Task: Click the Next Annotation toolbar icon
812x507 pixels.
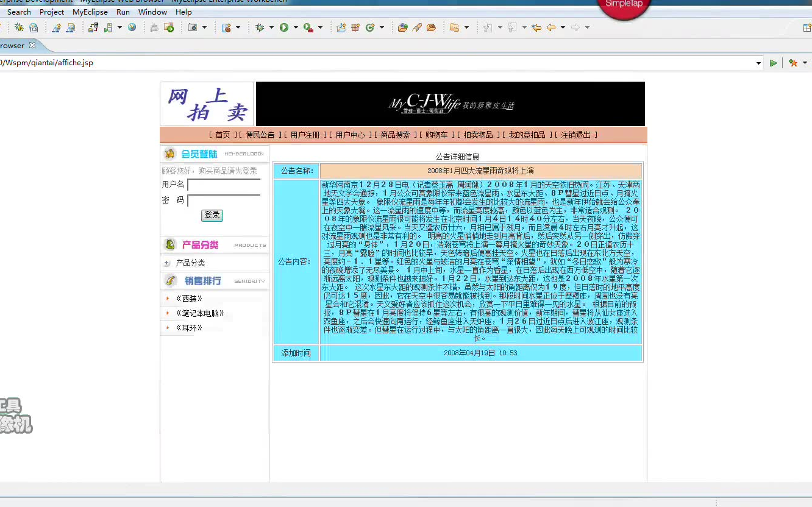Action: [x=488, y=27]
